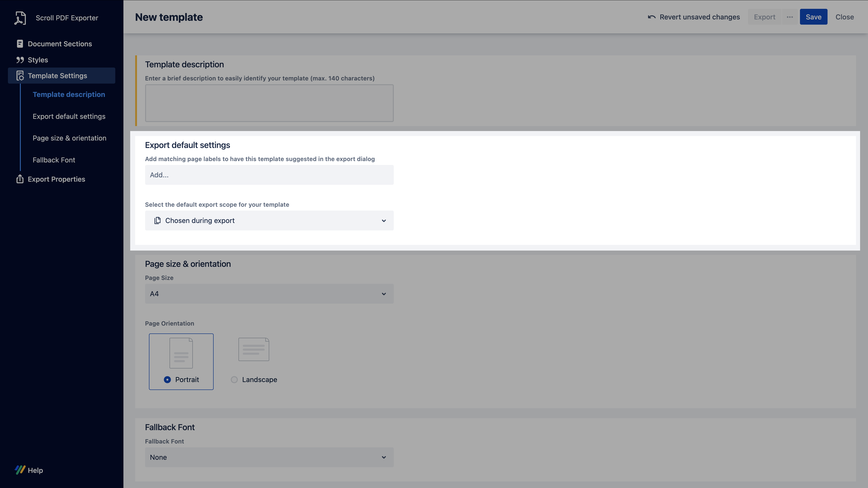Open the three-dots more options menu

click(790, 17)
